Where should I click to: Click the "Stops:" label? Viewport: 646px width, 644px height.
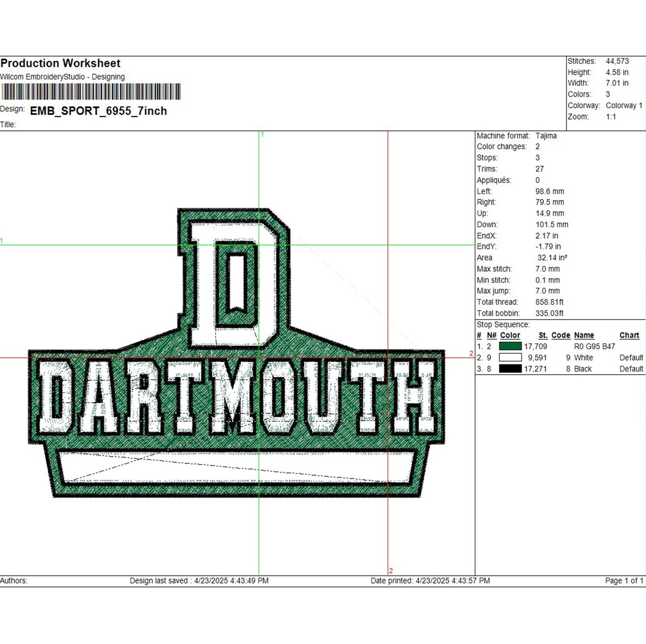(x=487, y=158)
